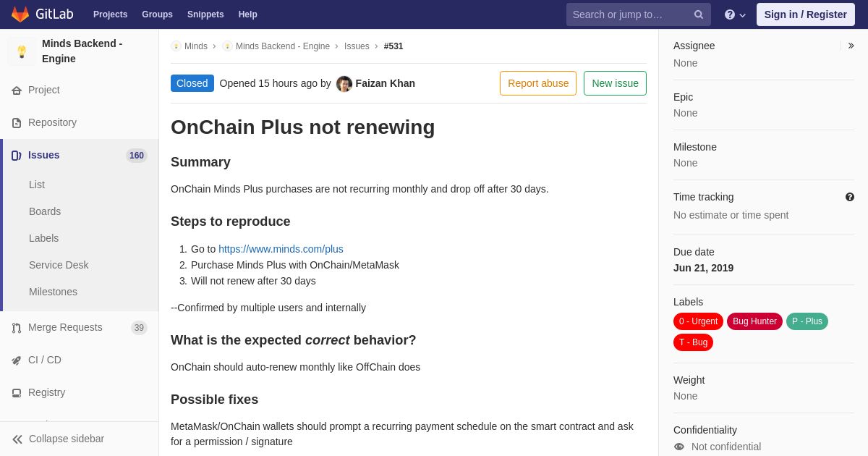This screenshot has height=456, width=868.
Task: Open the Repository file icon in sidebar
Action: 17,123
